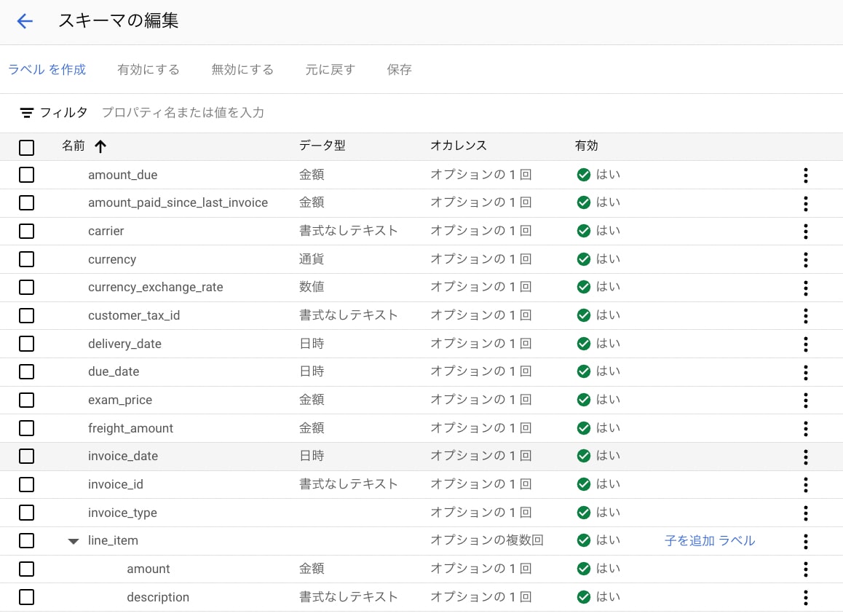Select the customer_tax_id name cell
Viewport: 843px width, 616px height.
(134, 315)
